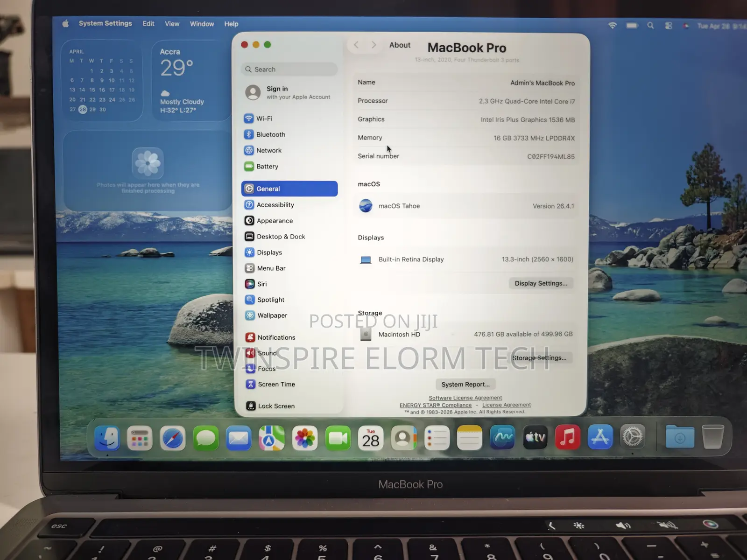This screenshot has height=560, width=747.
Task: Open Control Center in menu bar
Action: [x=669, y=26]
